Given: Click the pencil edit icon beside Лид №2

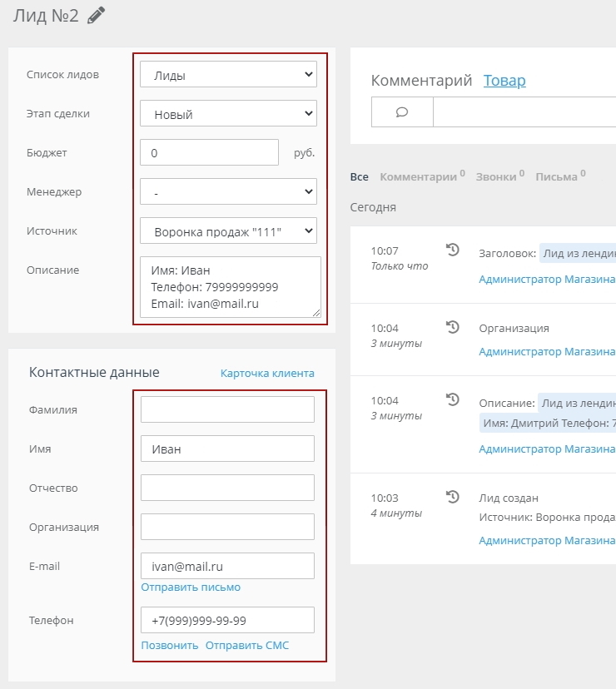Looking at the screenshot, I should tap(97, 16).
